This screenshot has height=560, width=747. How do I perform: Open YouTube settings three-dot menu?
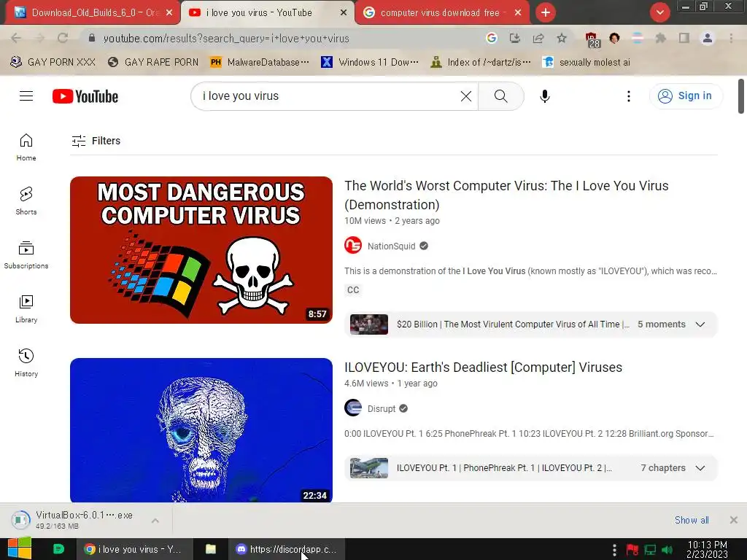pyautogui.click(x=628, y=96)
